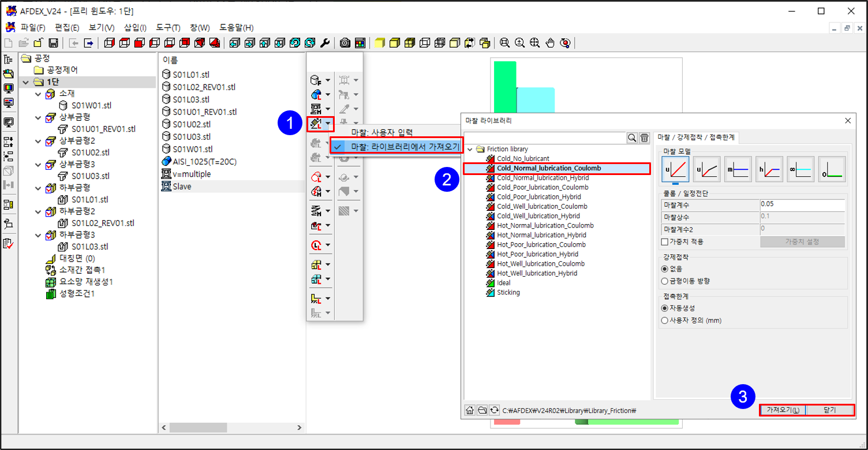The image size is (868, 450).
Task: Select the Ideal friction entry
Action: (503, 283)
